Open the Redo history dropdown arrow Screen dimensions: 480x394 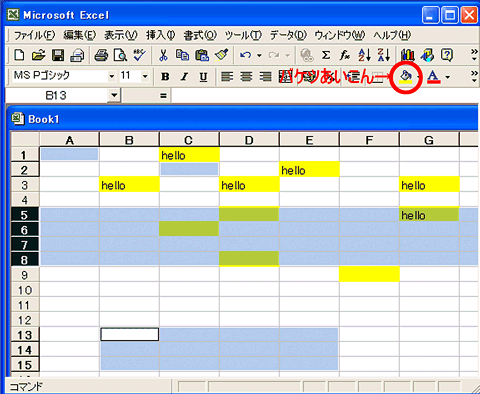[x=287, y=55]
